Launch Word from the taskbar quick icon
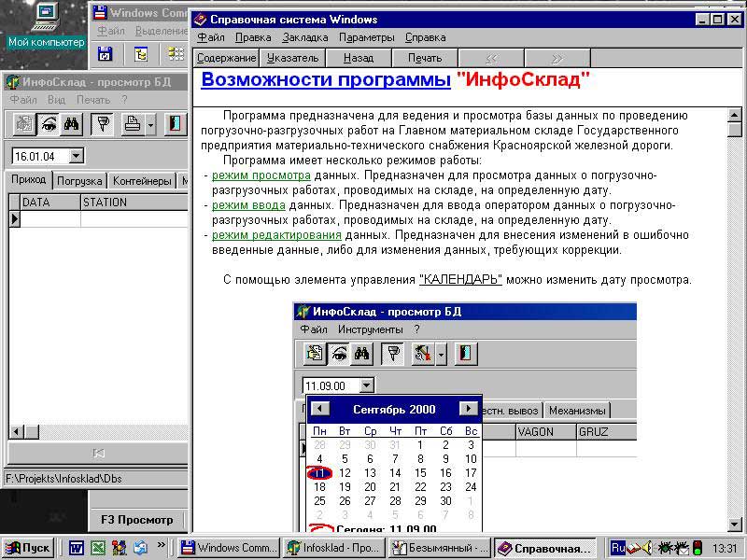747x560 pixels. [78, 547]
